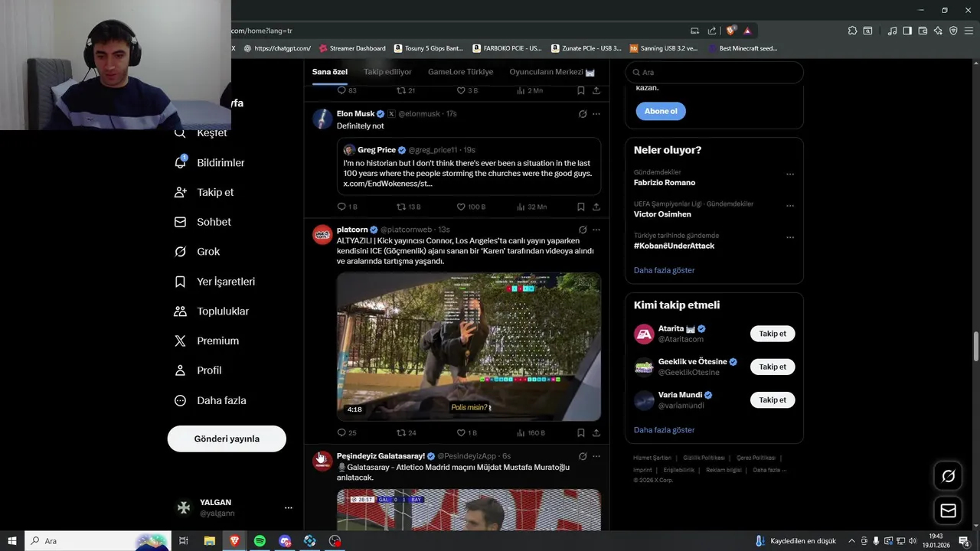Open Yer İşaretleri bookmarks
The image size is (980, 551).
pyautogui.click(x=215, y=282)
